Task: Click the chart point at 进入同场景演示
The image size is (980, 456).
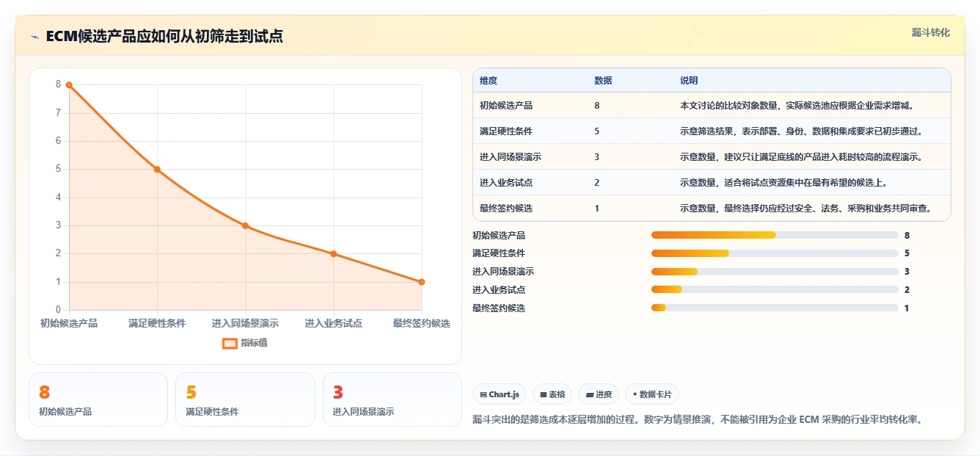Action: [x=245, y=225]
